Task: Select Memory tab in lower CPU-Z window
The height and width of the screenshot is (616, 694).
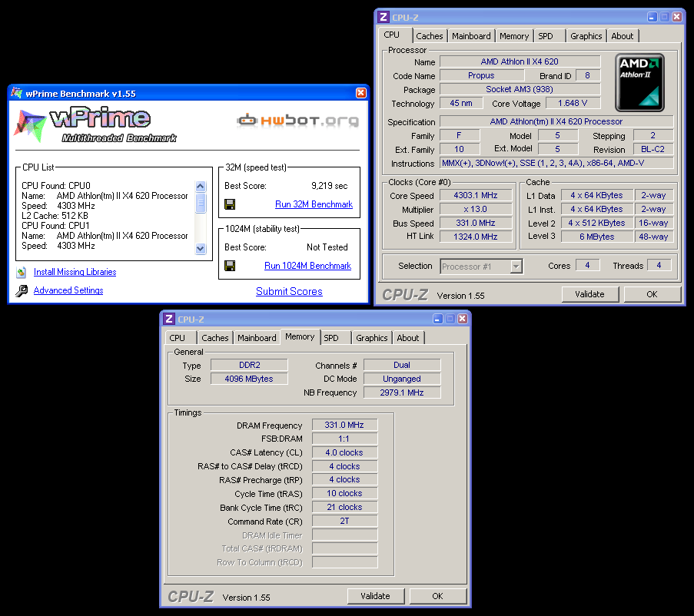Action: pyautogui.click(x=300, y=336)
